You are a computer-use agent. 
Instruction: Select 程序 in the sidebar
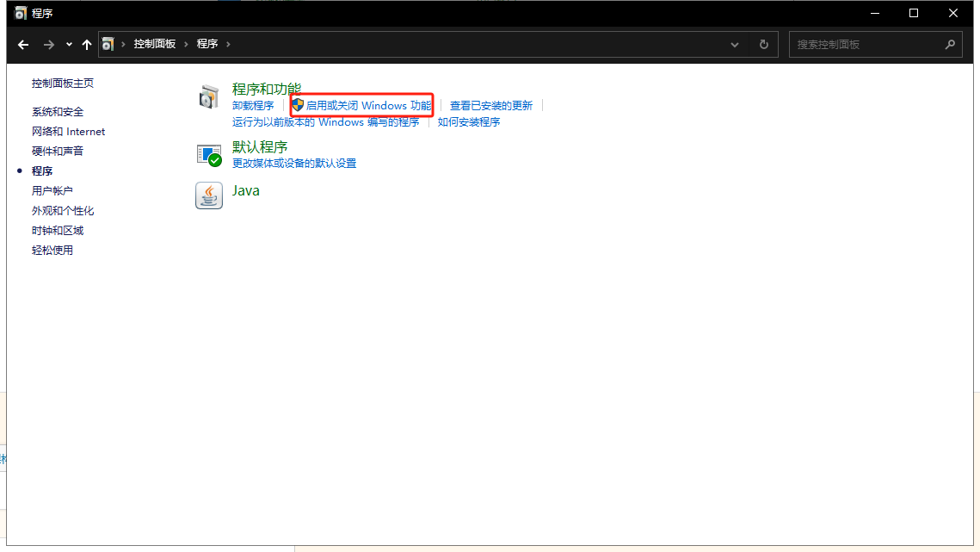(x=42, y=171)
